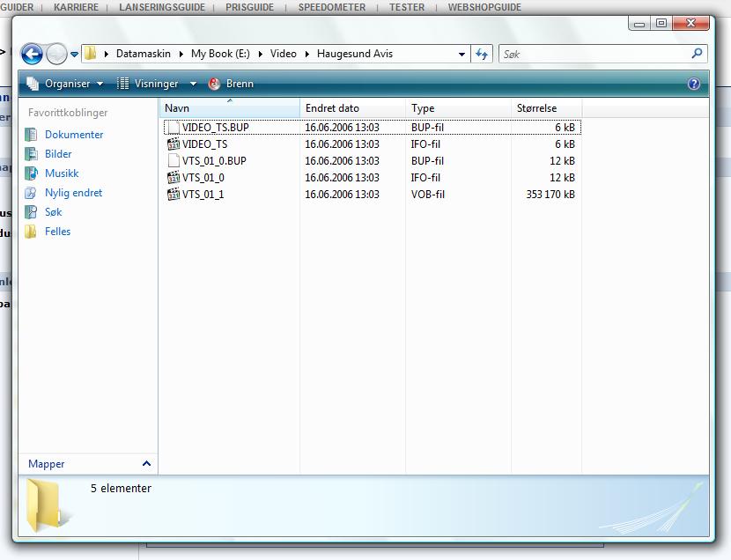Sort by the Størrelse column
The image size is (731, 560).
click(546, 108)
